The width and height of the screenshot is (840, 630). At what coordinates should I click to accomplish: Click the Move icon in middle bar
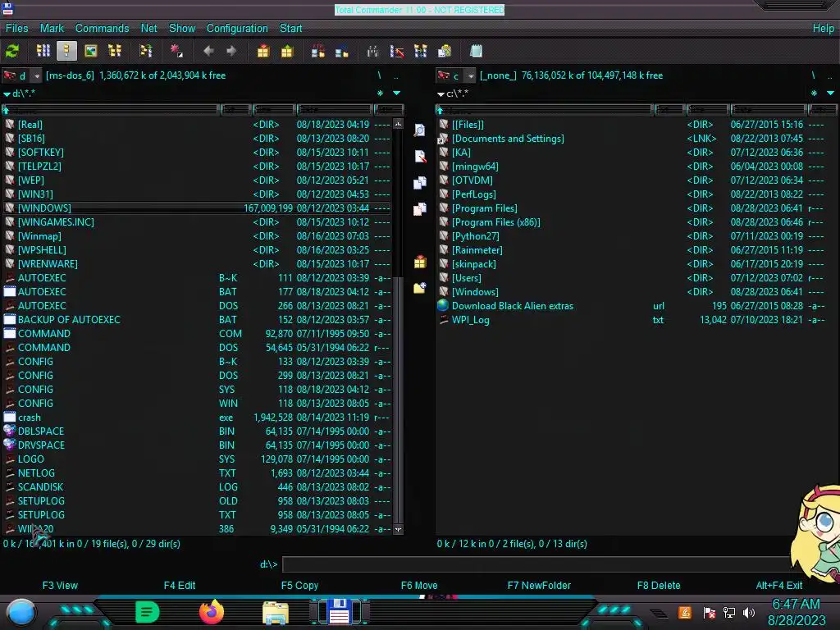coord(419,209)
